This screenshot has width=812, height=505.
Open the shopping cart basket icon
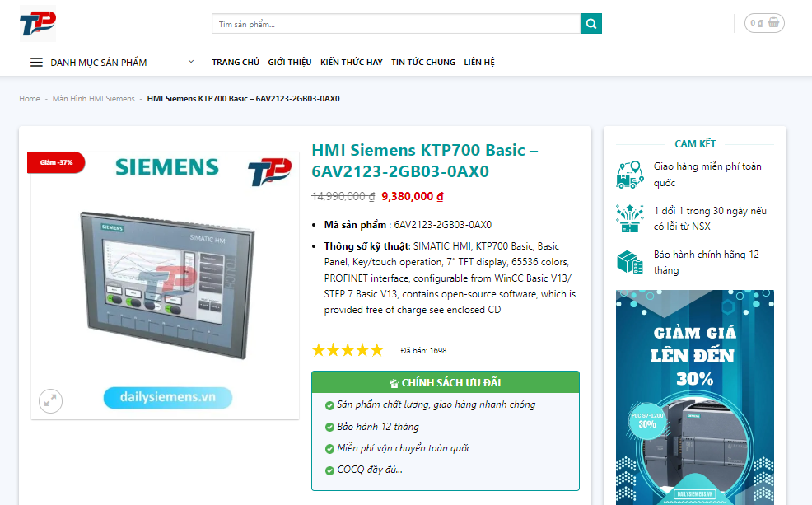point(773,23)
